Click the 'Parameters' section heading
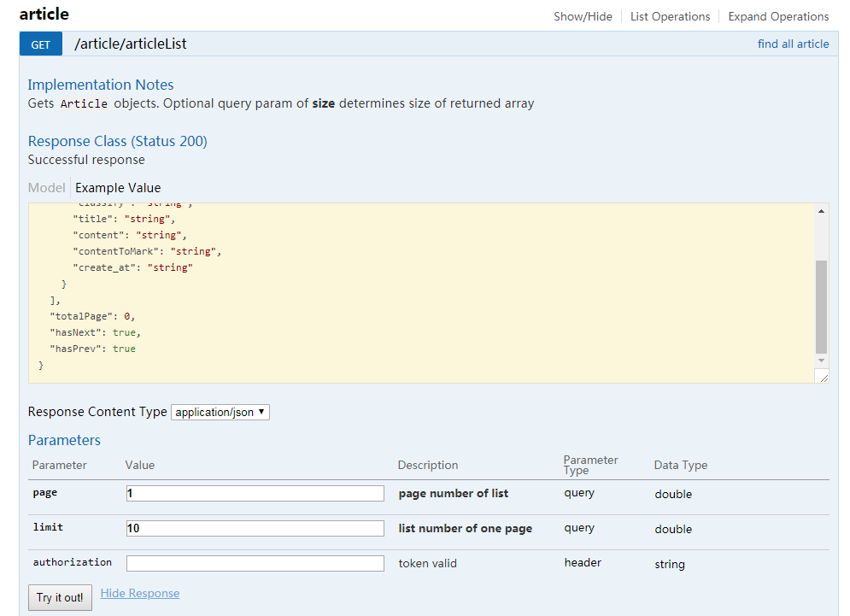The width and height of the screenshot is (850, 616). coord(65,440)
